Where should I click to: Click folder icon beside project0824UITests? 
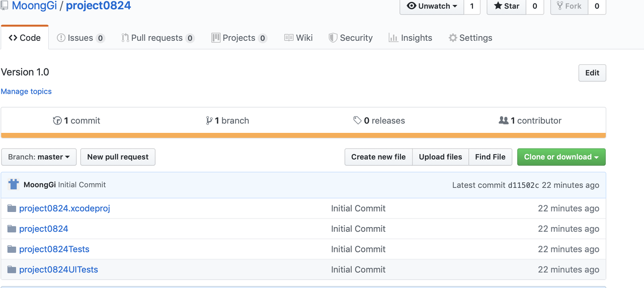(12, 269)
